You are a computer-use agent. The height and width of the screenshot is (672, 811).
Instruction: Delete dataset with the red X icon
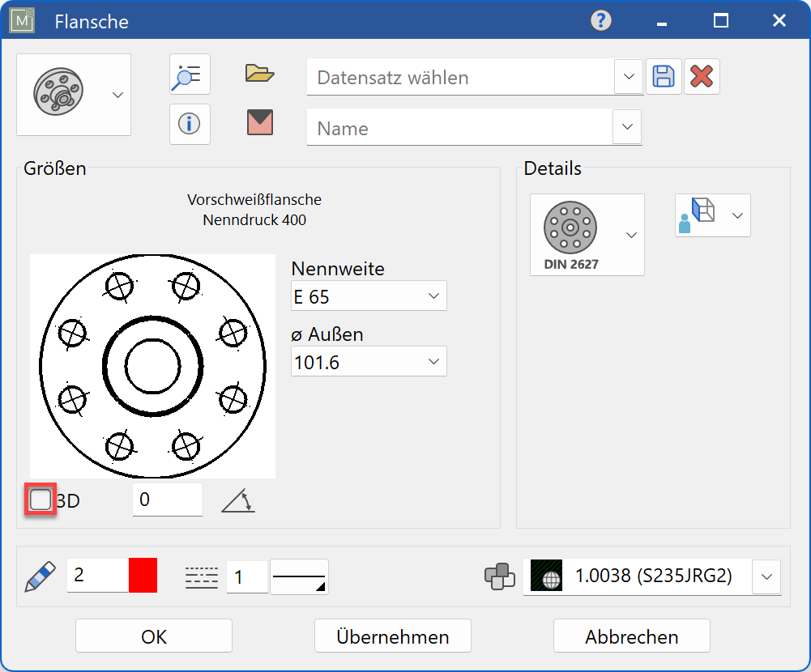[702, 77]
